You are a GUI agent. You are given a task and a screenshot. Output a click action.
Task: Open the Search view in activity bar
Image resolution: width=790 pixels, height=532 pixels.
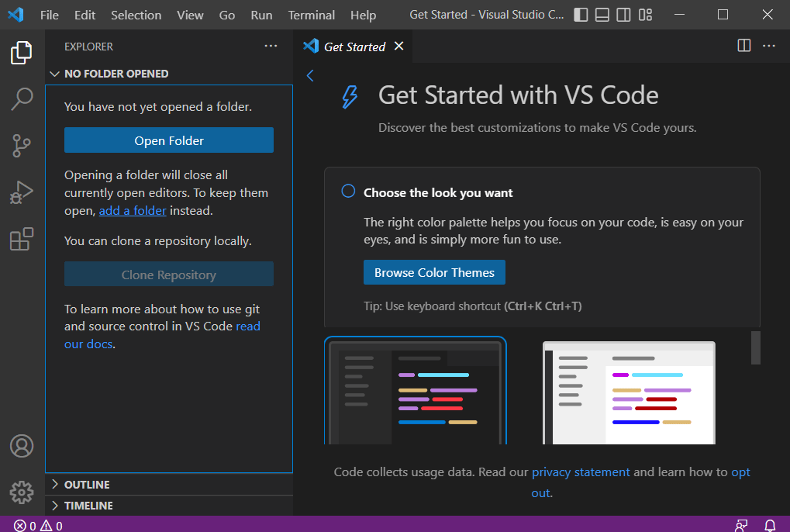click(22, 98)
